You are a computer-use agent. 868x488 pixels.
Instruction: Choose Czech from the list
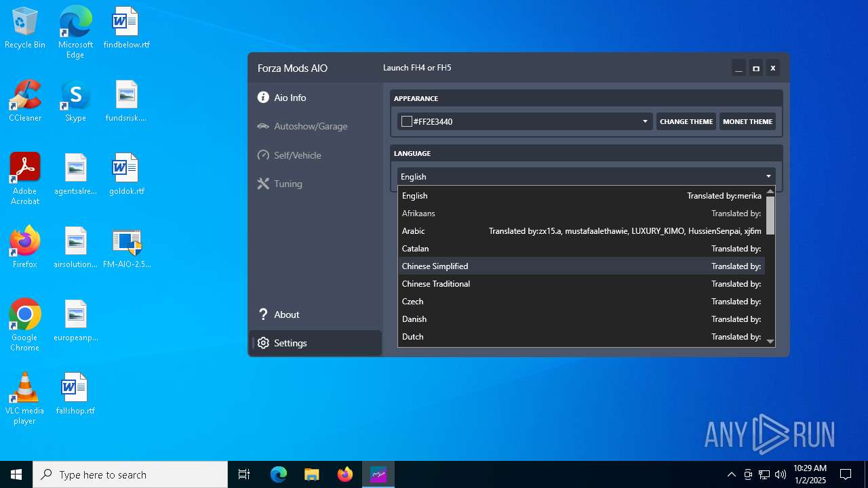pos(581,302)
